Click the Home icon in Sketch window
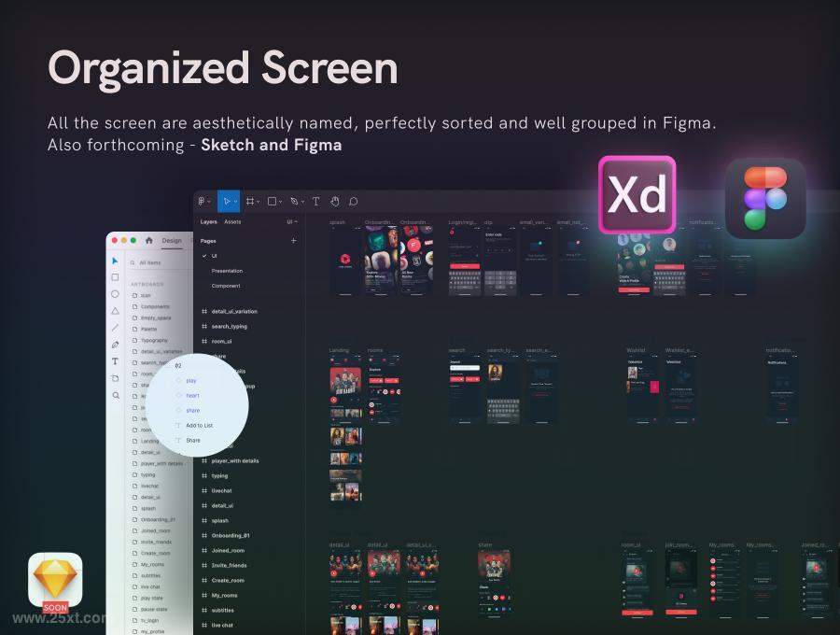Viewport: 840px width, 635px height. coord(149,241)
